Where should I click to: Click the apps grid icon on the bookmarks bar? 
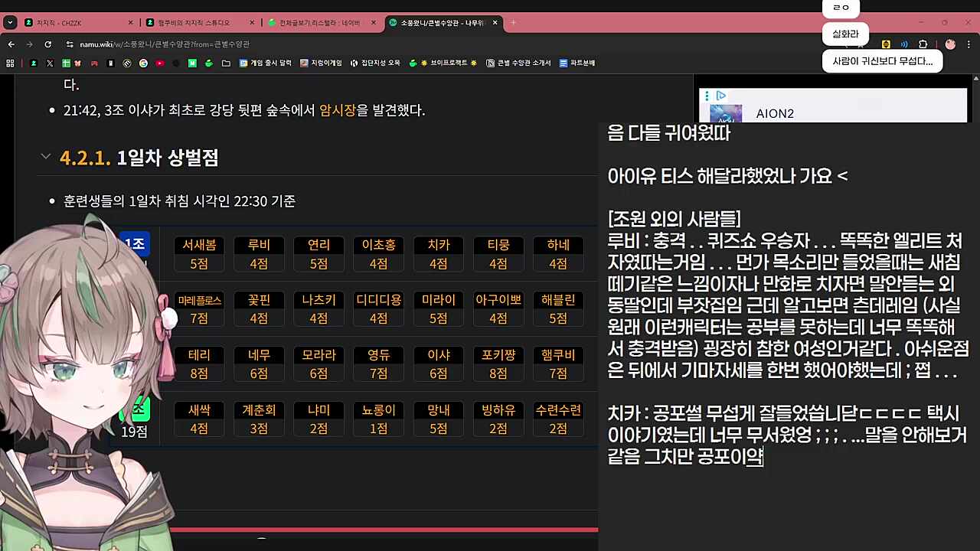point(10,63)
